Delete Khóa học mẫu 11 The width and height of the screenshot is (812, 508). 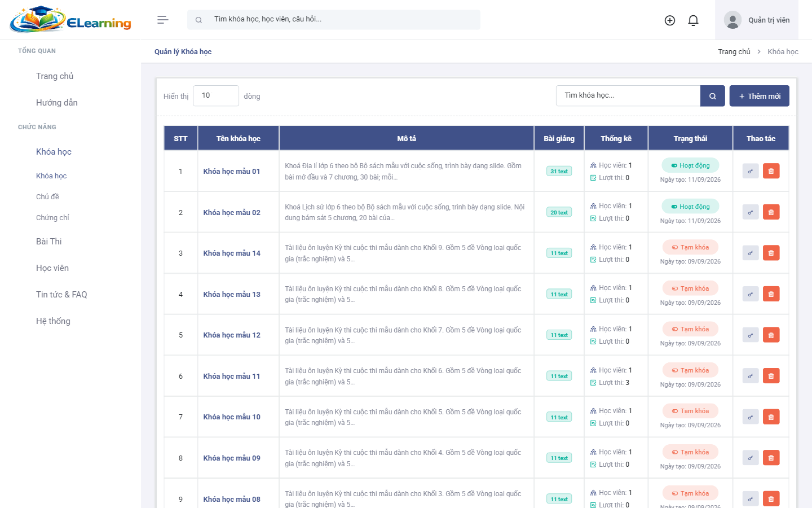coord(771,376)
